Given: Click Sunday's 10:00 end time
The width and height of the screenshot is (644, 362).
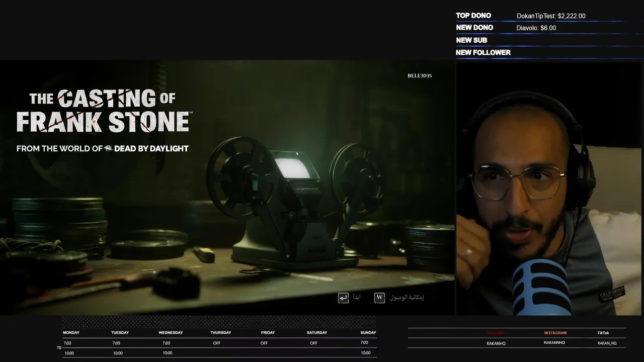Looking at the screenshot, I should [x=366, y=353].
